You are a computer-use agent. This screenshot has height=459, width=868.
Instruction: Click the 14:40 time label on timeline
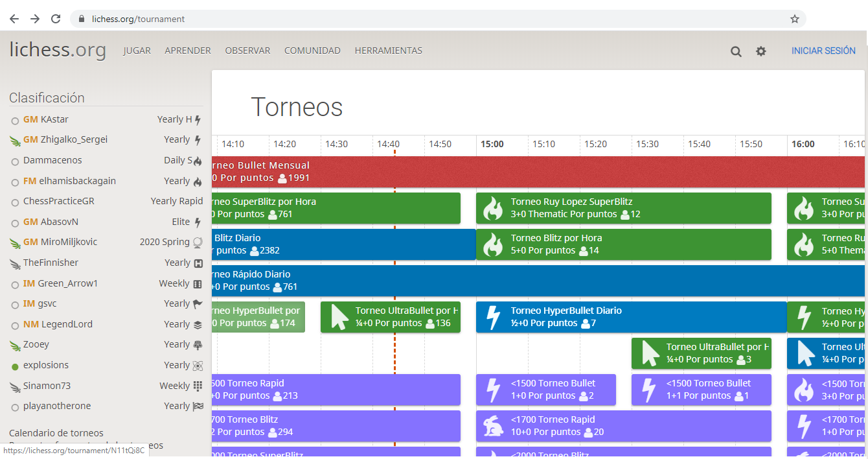pos(389,144)
